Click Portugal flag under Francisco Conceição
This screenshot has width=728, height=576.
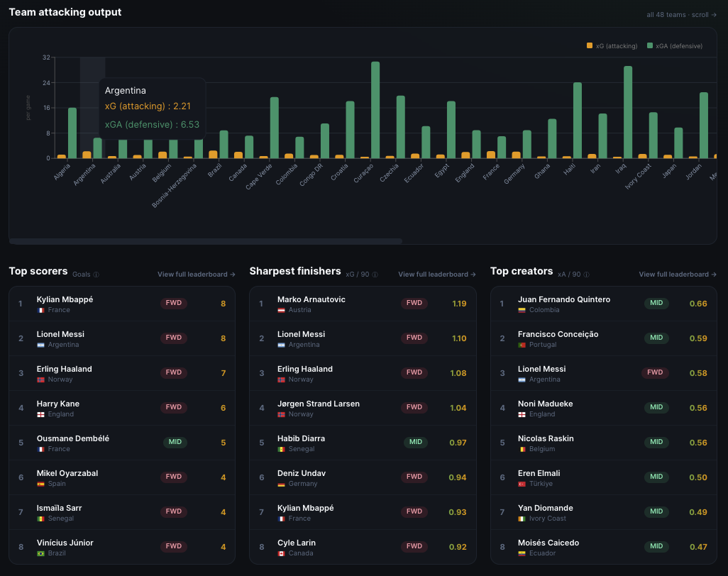tap(522, 345)
